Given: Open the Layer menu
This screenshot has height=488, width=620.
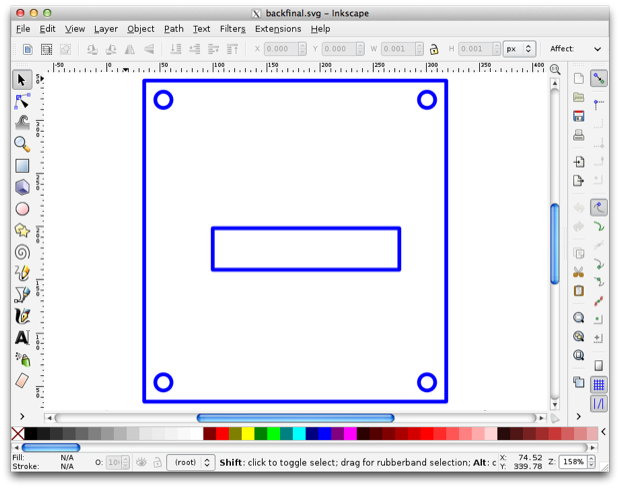Looking at the screenshot, I should pos(106,29).
